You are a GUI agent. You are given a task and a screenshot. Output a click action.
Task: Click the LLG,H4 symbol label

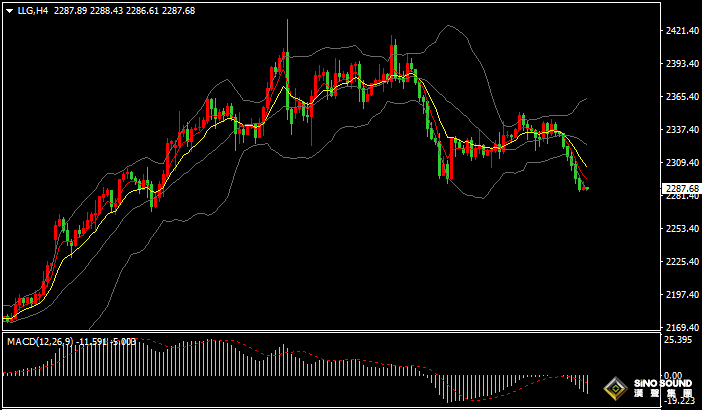(x=33, y=10)
